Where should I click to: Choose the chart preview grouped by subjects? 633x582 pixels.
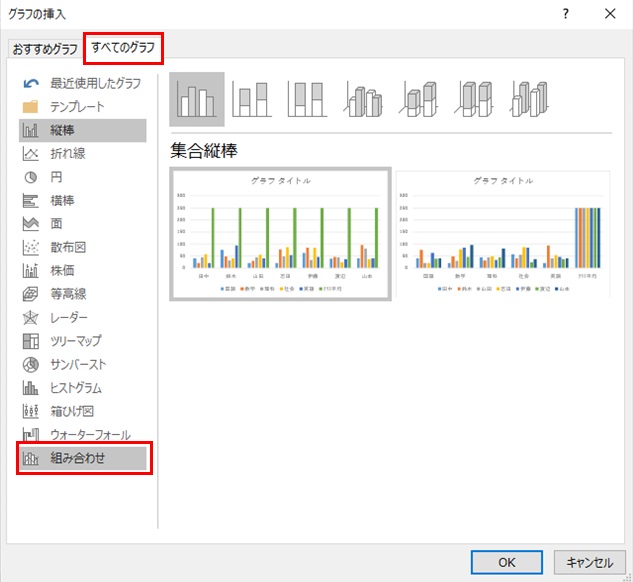pyautogui.click(x=503, y=234)
